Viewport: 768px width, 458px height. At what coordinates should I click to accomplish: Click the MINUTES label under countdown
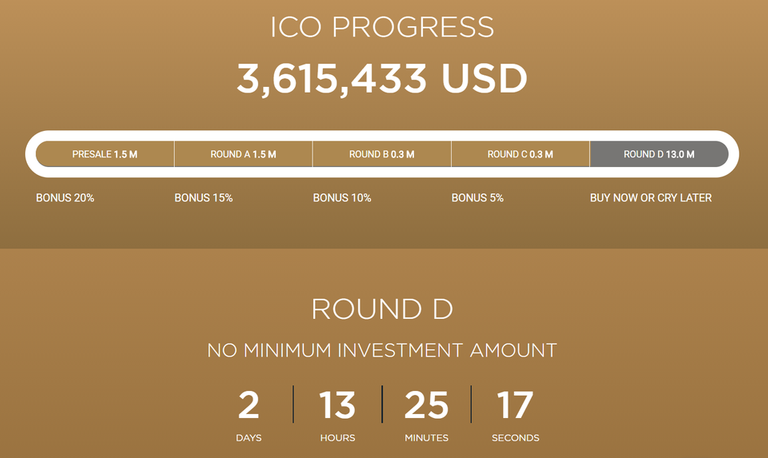pyautogui.click(x=426, y=438)
